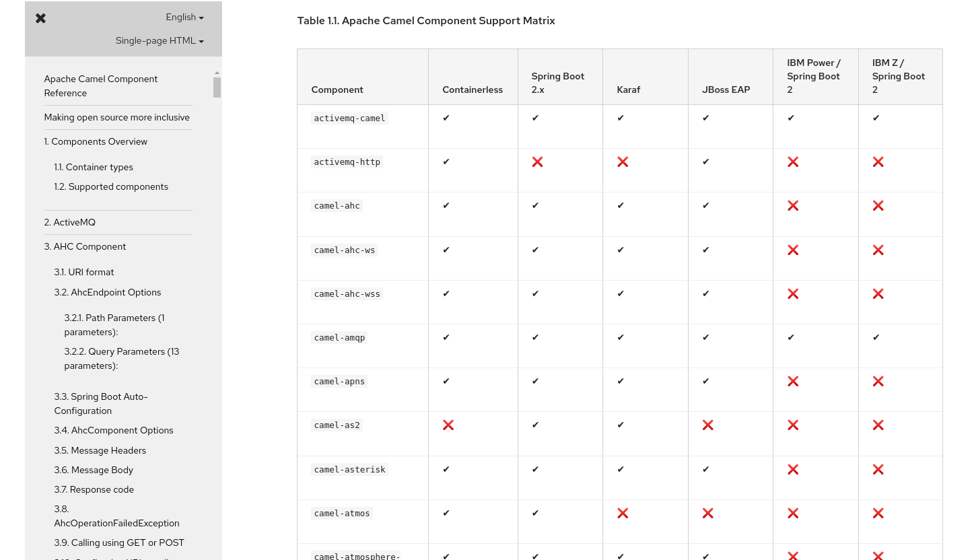The image size is (974, 560).
Task: Click red X for camel-apns IBM Z column
Action: [878, 381]
